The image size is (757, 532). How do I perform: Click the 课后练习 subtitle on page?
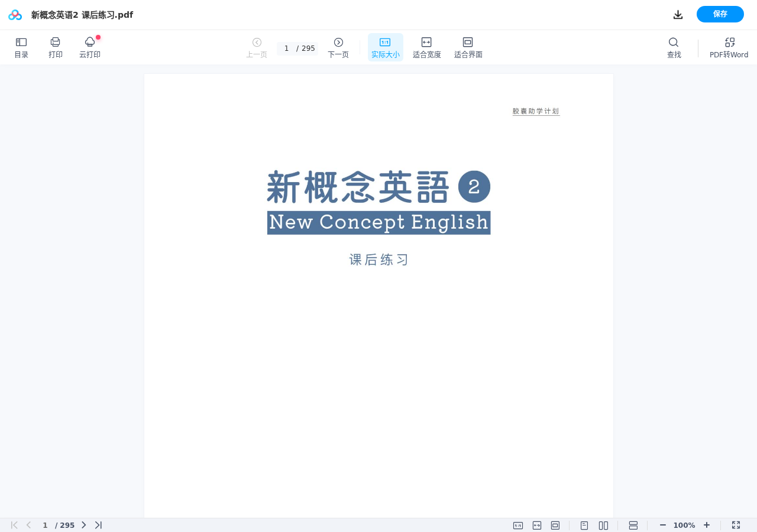pyautogui.click(x=379, y=259)
